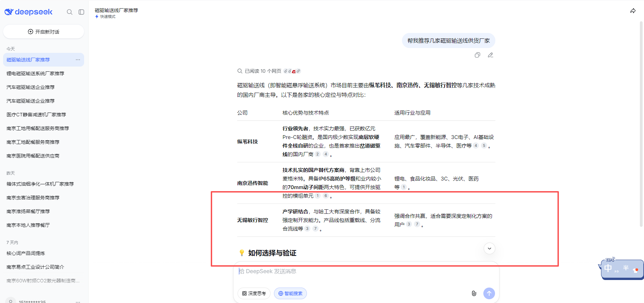Select the active 磁驱输送线厂家推荐 chat
This screenshot has height=303, width=644.
coord(44,60)
